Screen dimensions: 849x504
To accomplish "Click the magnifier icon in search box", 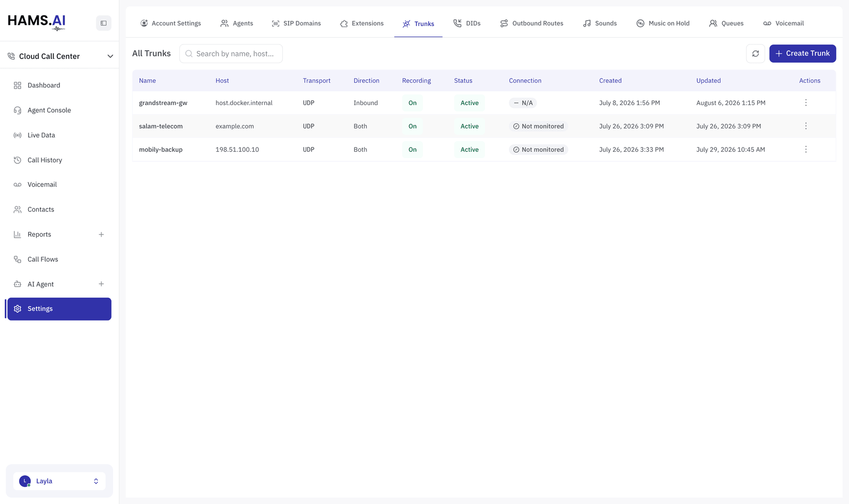I will click(x=189, y=54).
